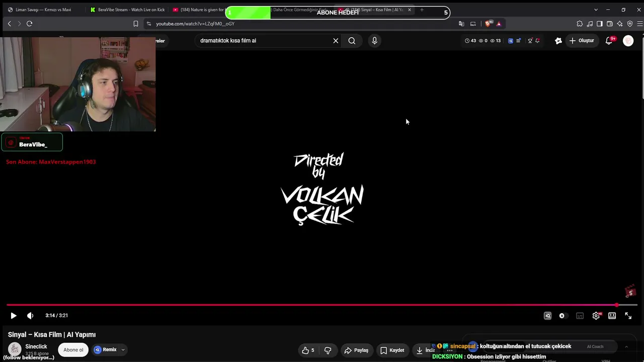Dislike the Sinyal video
Screen dimensions: 644x362
[328, 350]
